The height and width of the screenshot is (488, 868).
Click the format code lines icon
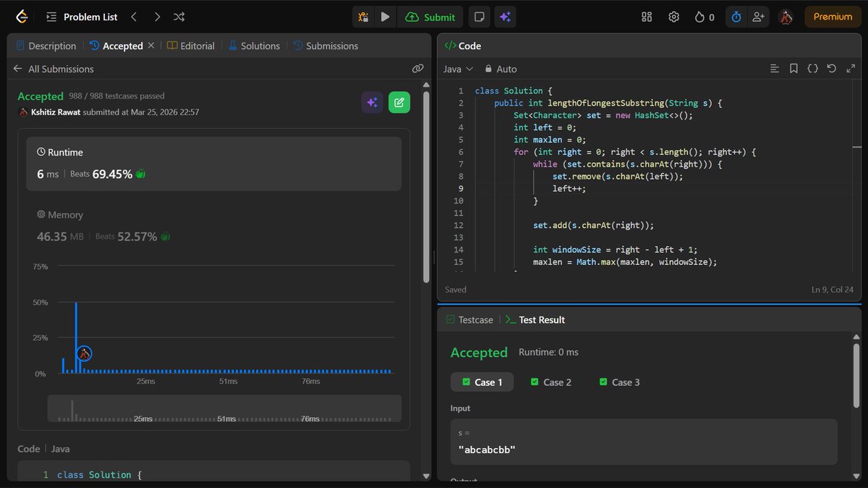[x=775, y=69]
